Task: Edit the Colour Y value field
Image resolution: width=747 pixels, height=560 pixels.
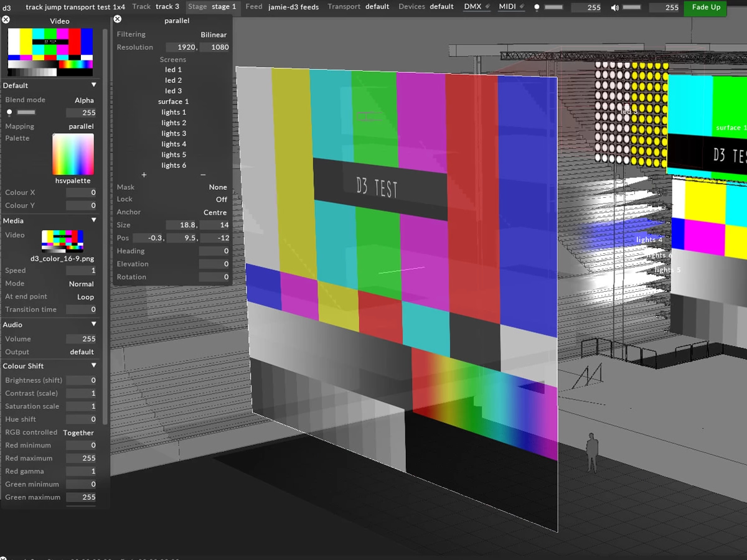Action: point(82,206)
